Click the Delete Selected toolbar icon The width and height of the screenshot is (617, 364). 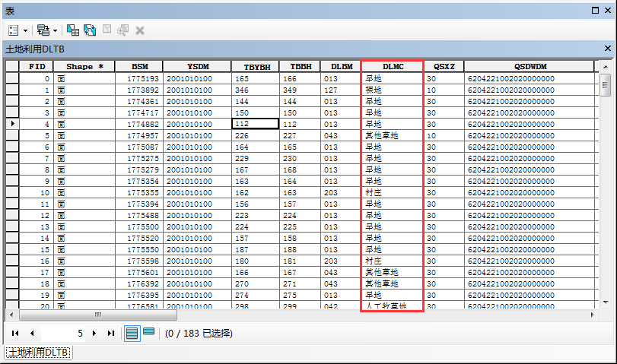point(140,30)
